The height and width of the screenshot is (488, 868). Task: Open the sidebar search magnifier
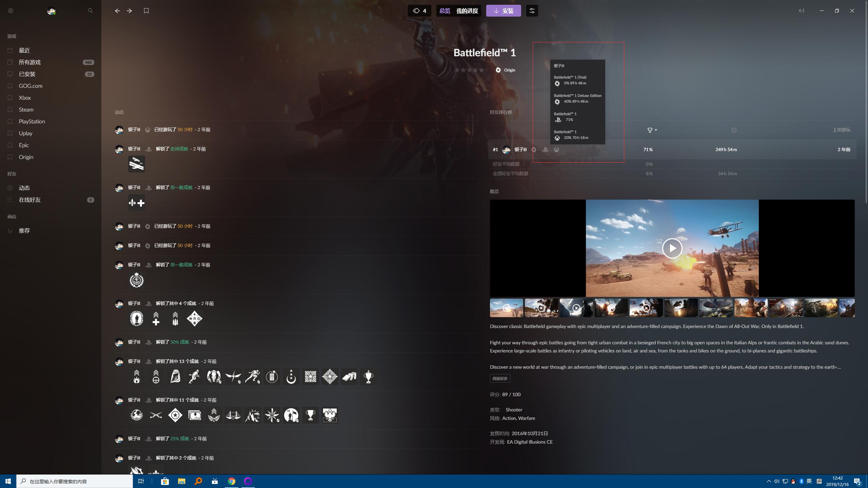tap(90, 11)
